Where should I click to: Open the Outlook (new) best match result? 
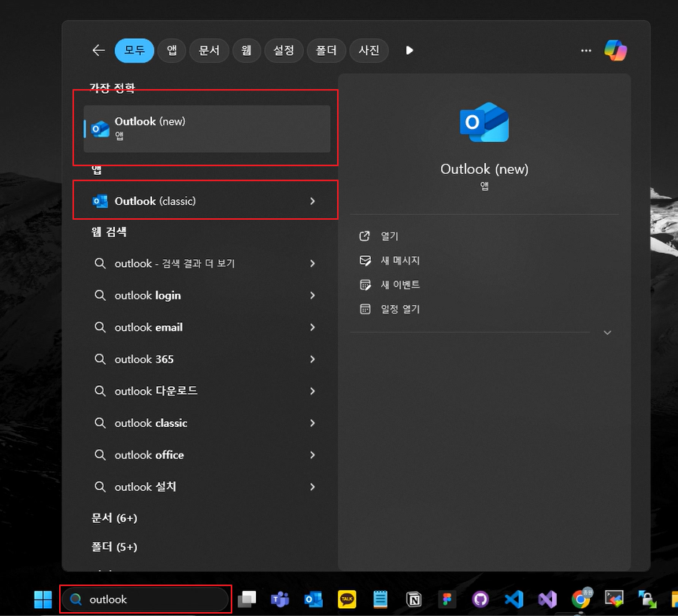click(x=206, y=128)
